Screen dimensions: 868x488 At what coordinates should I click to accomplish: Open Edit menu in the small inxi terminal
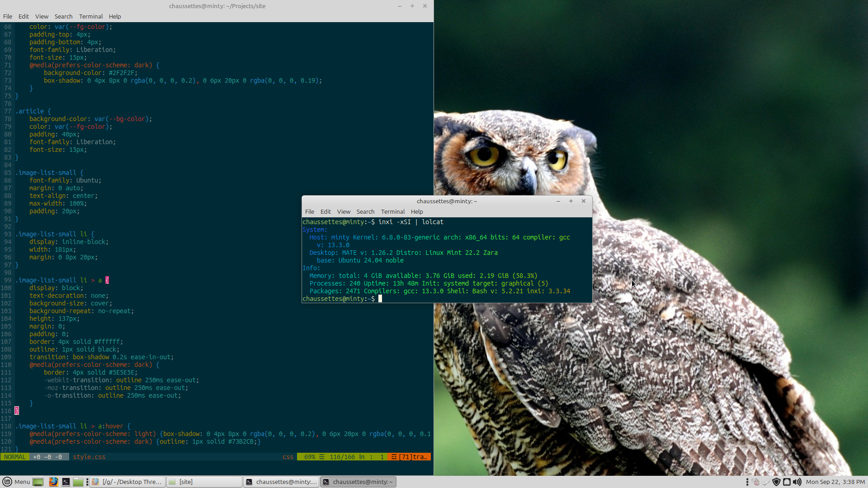pyautogui.click(x=325, y=211)
